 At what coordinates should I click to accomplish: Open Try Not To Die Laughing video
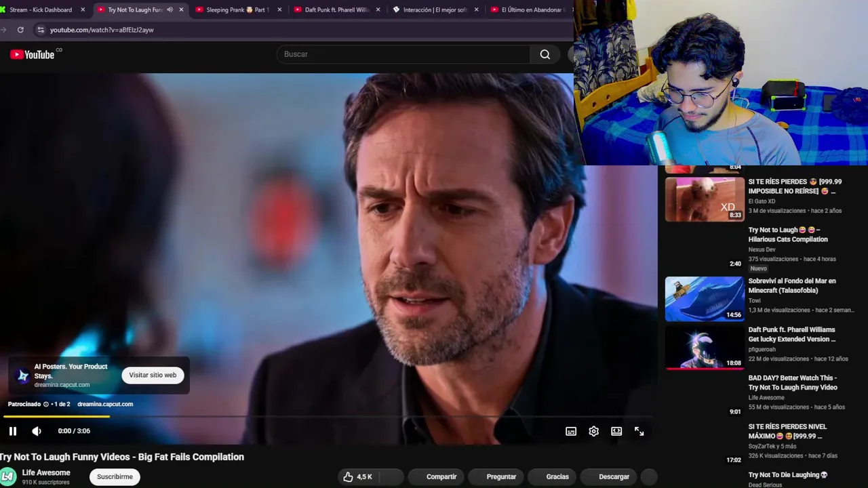point(788,475)
